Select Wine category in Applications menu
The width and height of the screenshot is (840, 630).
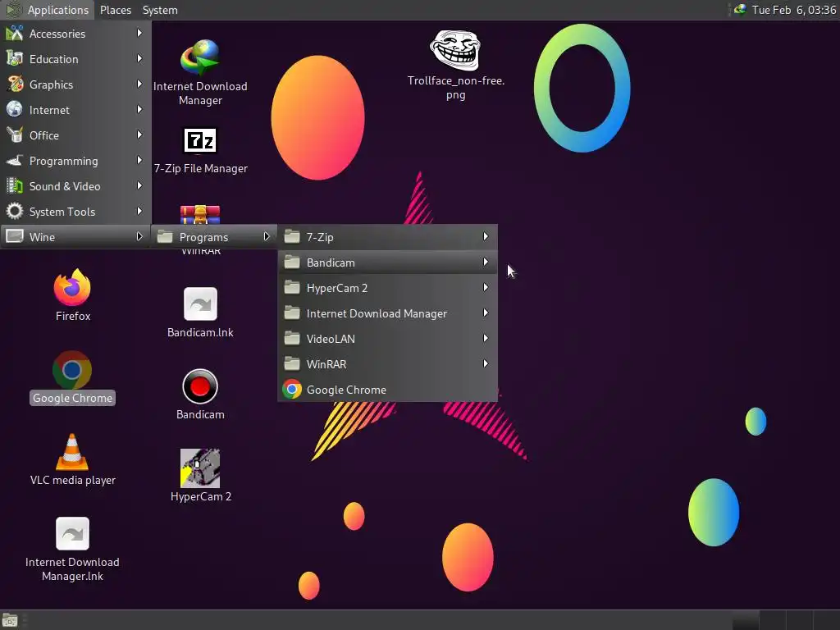point(75,237)
